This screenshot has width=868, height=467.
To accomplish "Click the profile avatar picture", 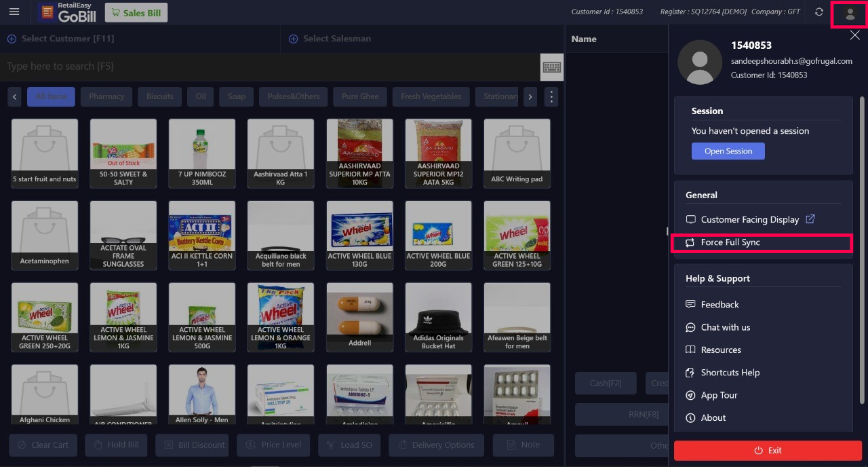I will (700, 62).
